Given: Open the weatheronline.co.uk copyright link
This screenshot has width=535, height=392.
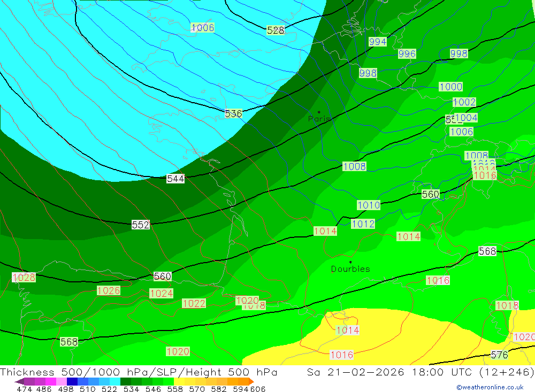Looking at the screenshot, I should [490, 387].
